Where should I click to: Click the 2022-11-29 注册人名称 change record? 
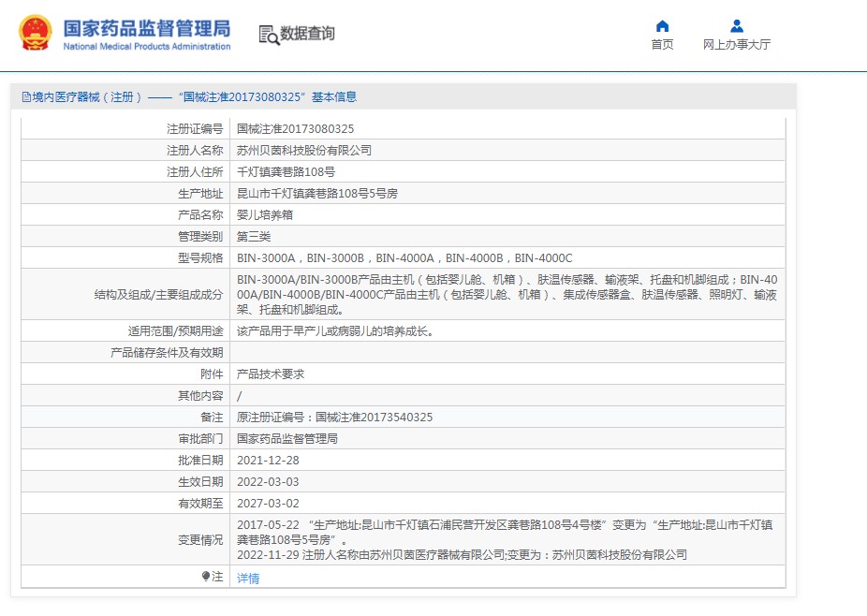coord(462,554)
